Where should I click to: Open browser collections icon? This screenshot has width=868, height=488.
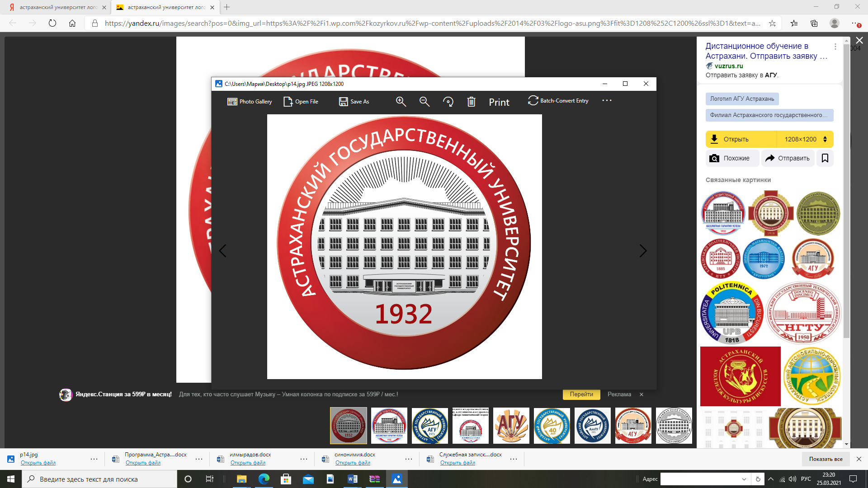click(814, 23)
